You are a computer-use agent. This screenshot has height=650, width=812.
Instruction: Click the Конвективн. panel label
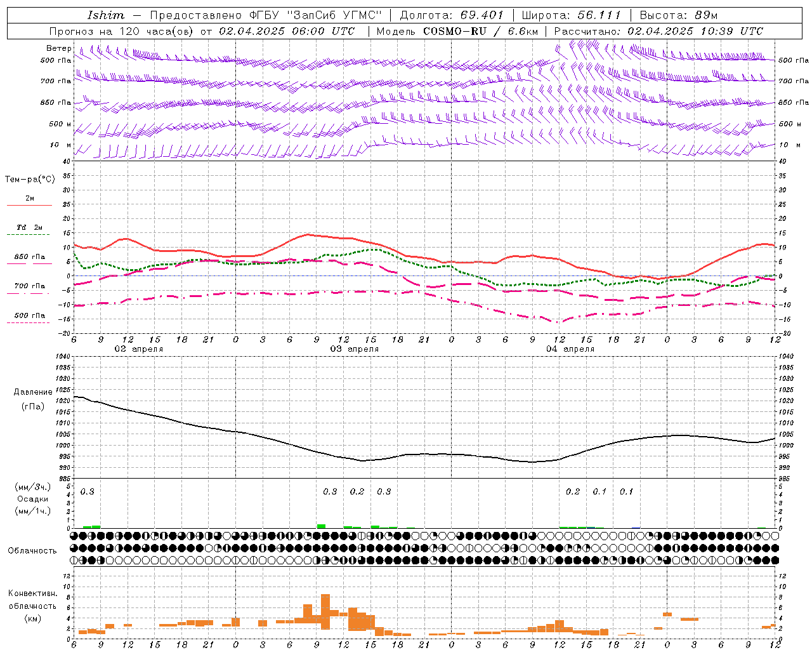coord(32,594)
